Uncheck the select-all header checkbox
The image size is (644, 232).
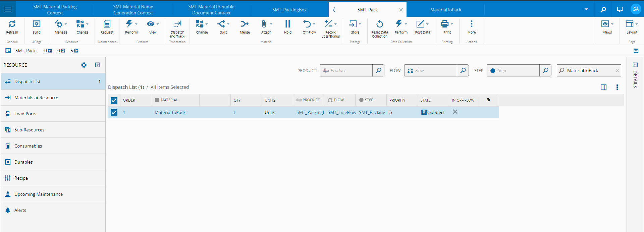point(114,100)
